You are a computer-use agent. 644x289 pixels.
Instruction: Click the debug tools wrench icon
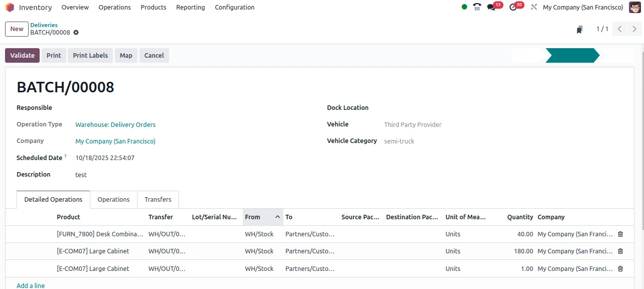tap(534, 8)
